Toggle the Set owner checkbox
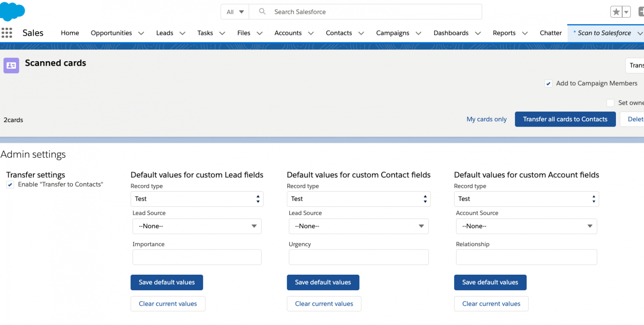Viewport: 644px width, 325px height. pos(610,103)
